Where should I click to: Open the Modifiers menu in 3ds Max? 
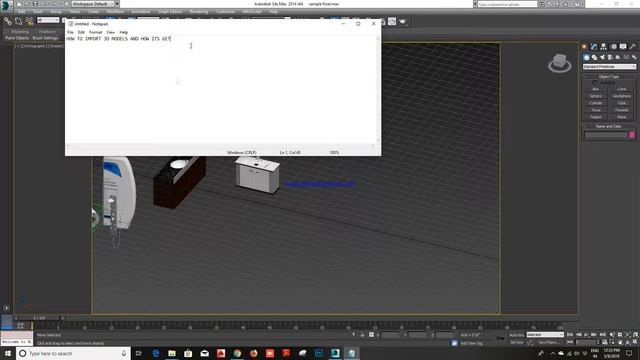115,12
